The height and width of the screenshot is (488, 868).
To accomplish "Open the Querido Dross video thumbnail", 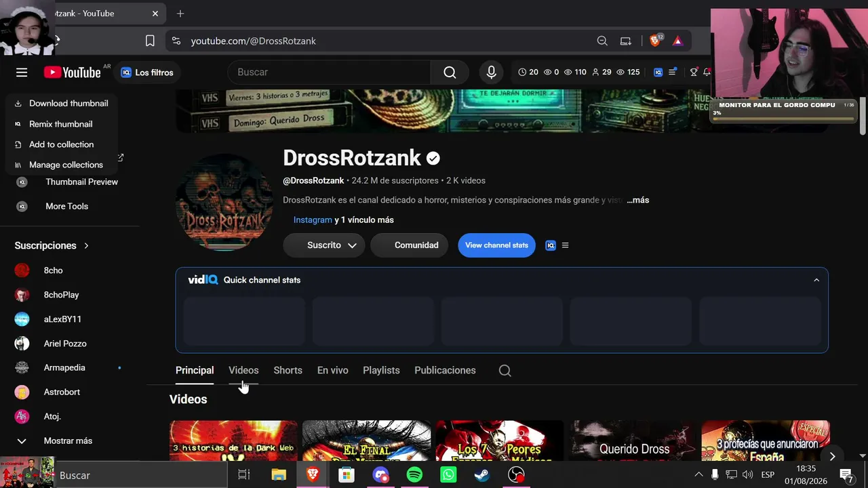I will tap(633, 441).
